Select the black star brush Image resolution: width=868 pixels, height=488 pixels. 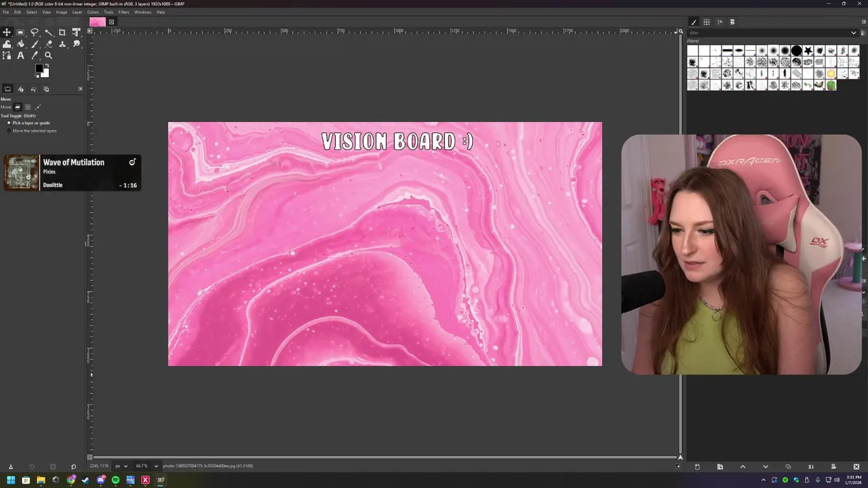coord(808,51)
